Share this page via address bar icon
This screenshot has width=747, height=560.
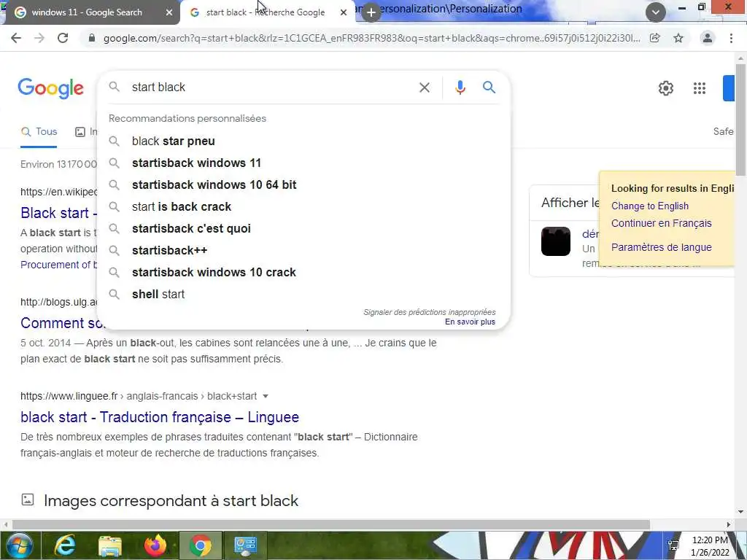[654, 38]
